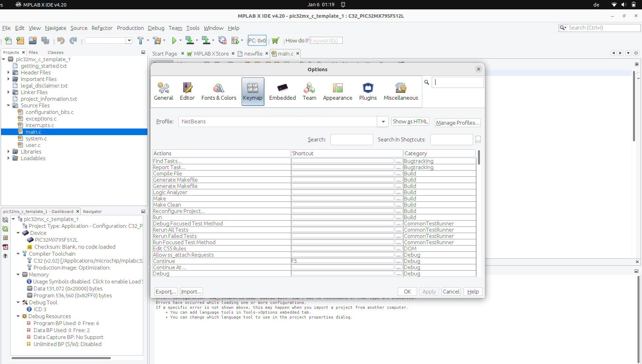This screenshot has height=364, width=642.
Task: Click the Clean and Build broom icon
Action: pos(157,41)
